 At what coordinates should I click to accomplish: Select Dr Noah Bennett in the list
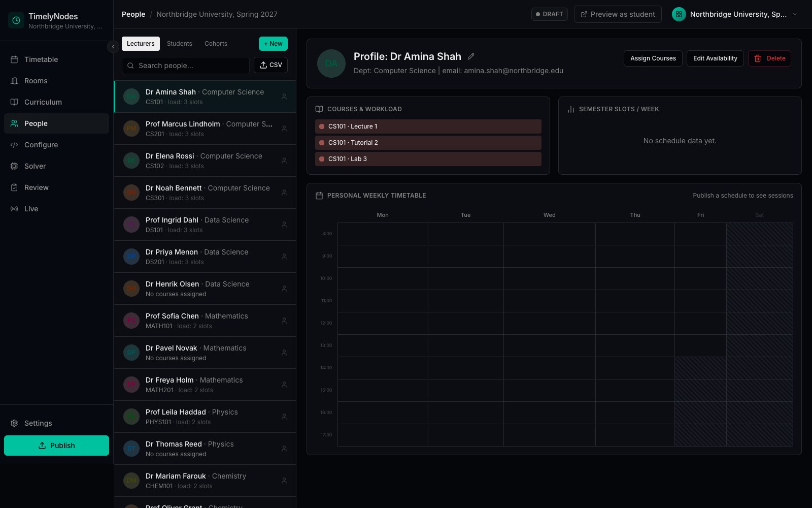point(205,193)
